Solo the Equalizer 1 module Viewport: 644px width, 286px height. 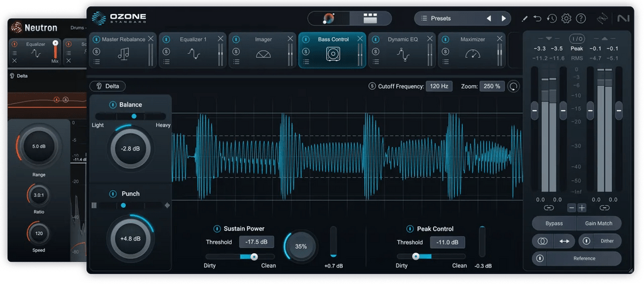pos(166,52)
